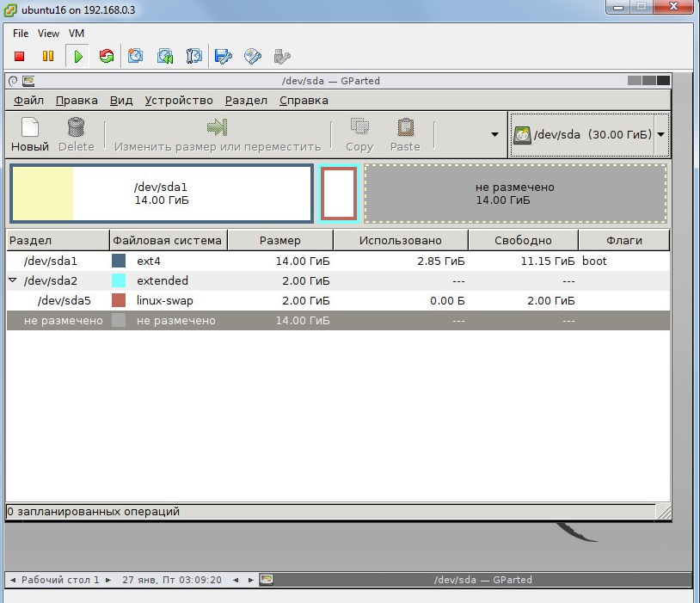700x603 pixels.
Task: Click the Revert to Snapshot icon
Action: pos(165,56)
